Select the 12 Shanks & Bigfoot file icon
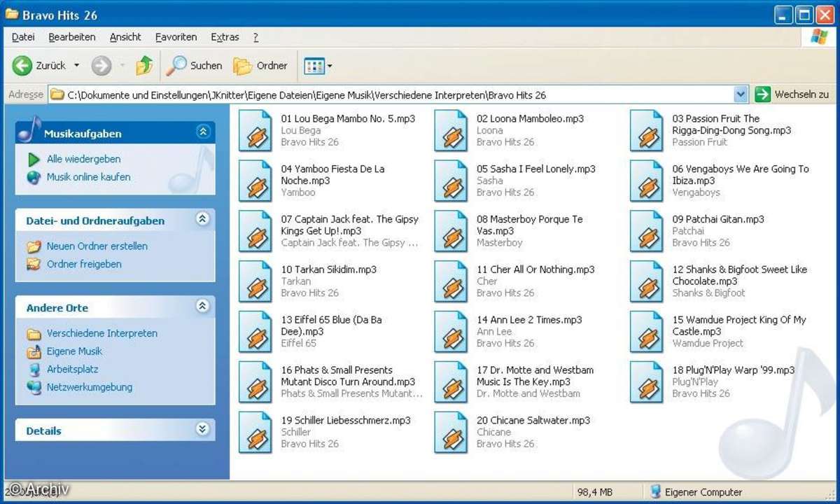840x504 pixels. 647,282
